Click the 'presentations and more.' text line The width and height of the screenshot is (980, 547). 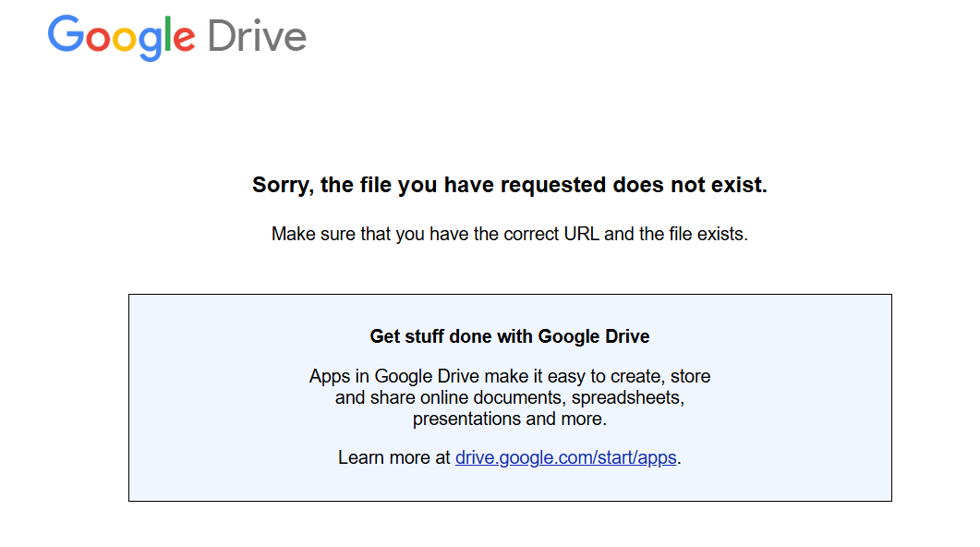pyautogui.click(x=510, y=419)
